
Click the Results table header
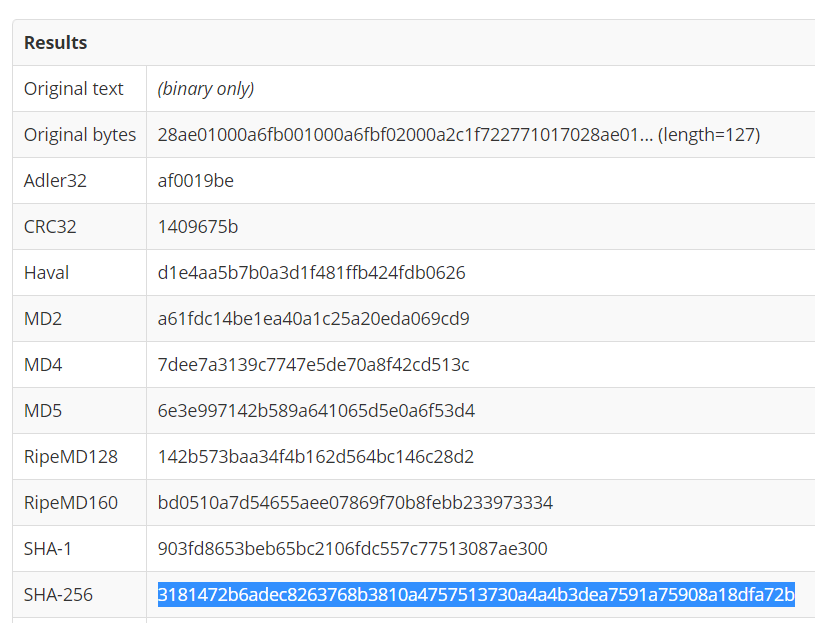point(56,43)
